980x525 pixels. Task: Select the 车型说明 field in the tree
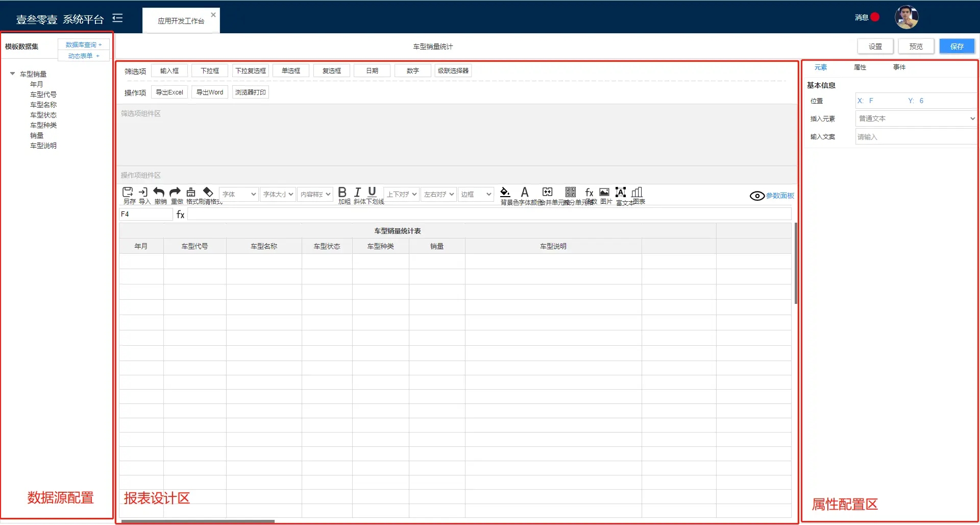click(x=43, y=146)
